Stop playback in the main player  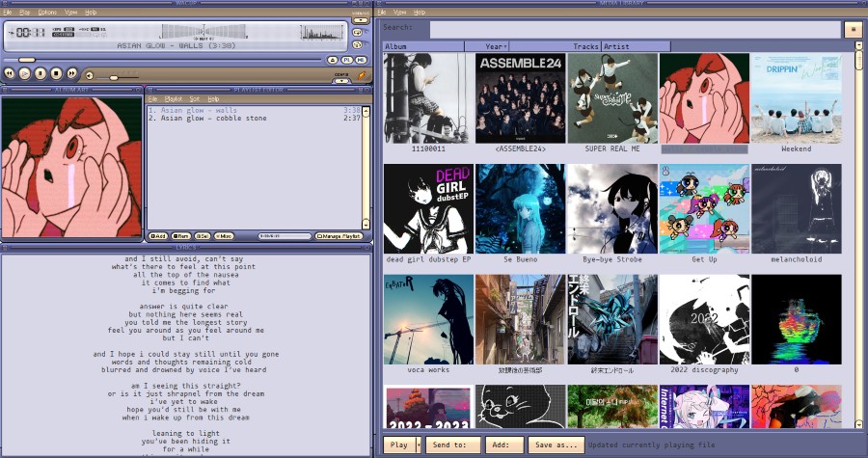56,73
